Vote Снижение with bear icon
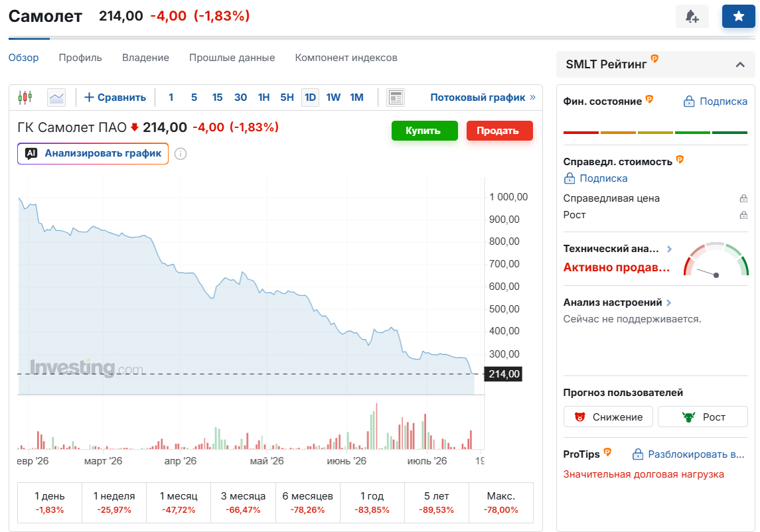This screenshot has height=532, width=760. coord(608,417)
